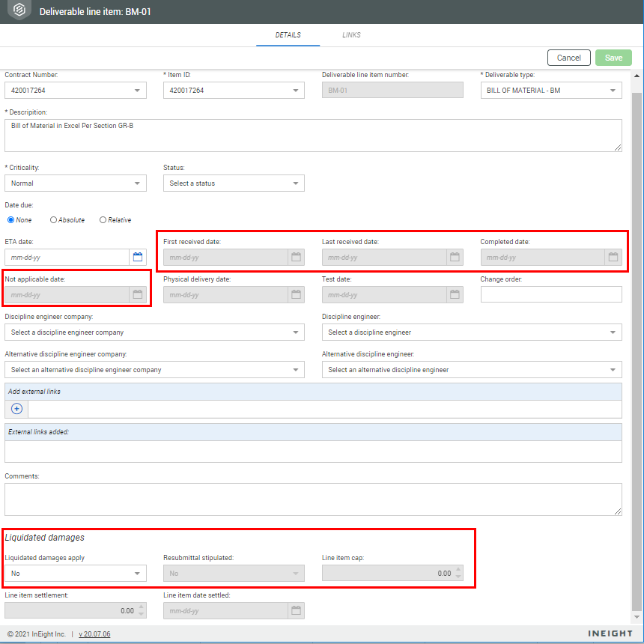Switch to the Details tab
644x644 pixels.
[288, 35]
